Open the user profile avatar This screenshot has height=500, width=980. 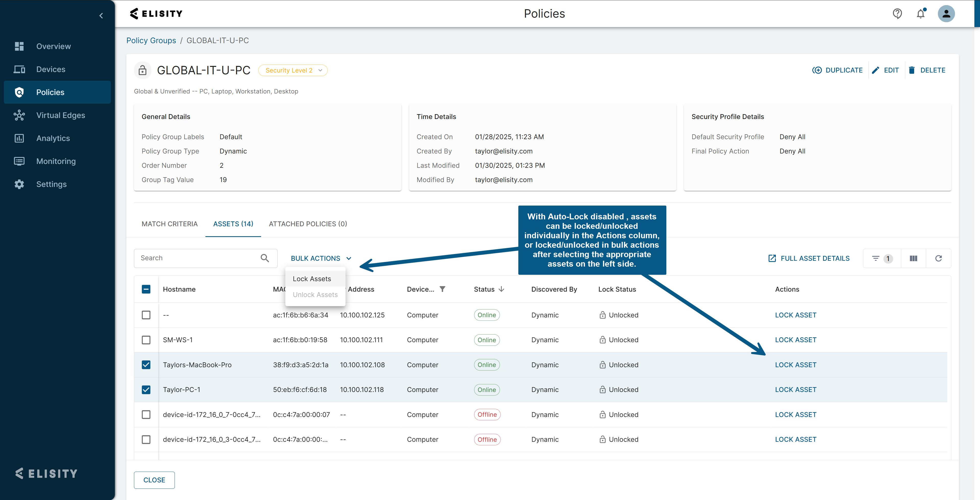946,14
